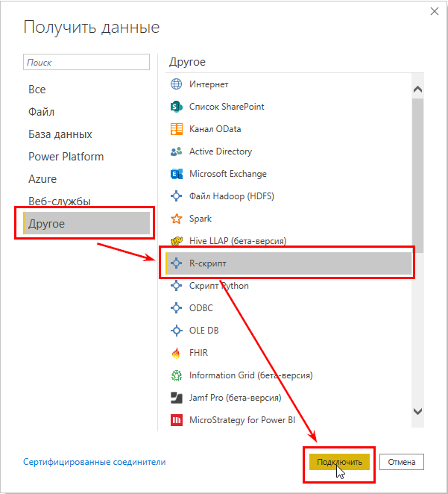The height and width of the screenshot is (494, 448).
Task: Click the FHIR flame icon
Action: pos(176,353)
